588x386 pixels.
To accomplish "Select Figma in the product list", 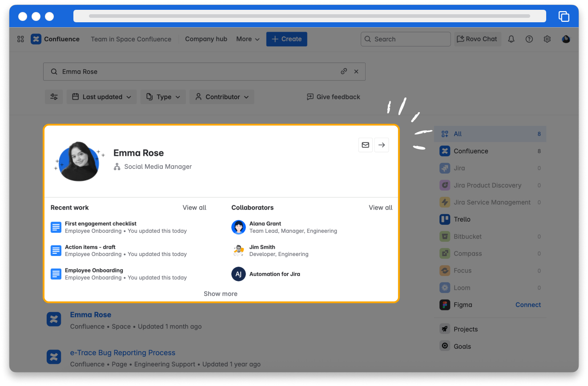I will (x=463, y=305).
